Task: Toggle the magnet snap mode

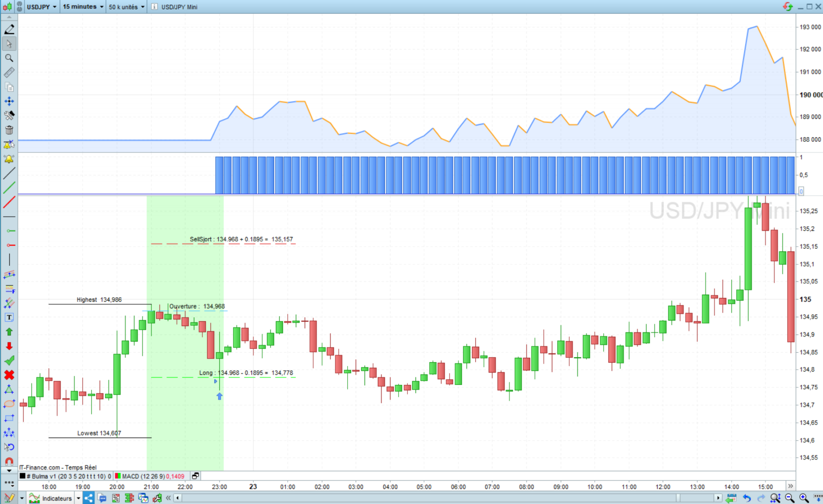Action: pos(9,461)
